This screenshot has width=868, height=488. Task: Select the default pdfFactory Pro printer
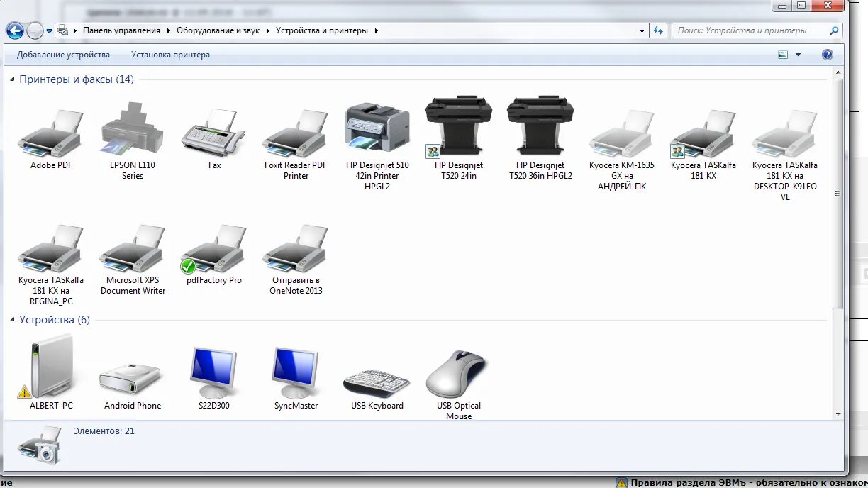pyautogui.click(x=214, y=255)
